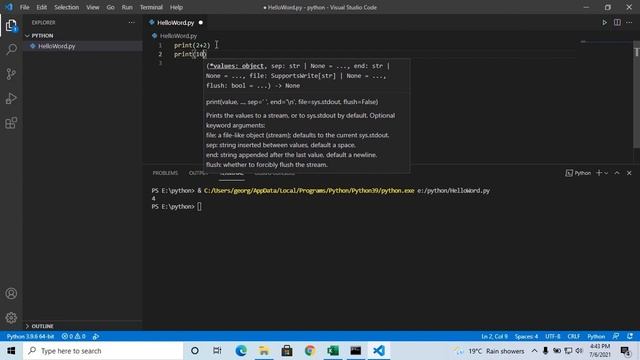The width and height of the screenshot is (640, 360).
Task: Open the Run menu
Action: (x=127, y=7)
